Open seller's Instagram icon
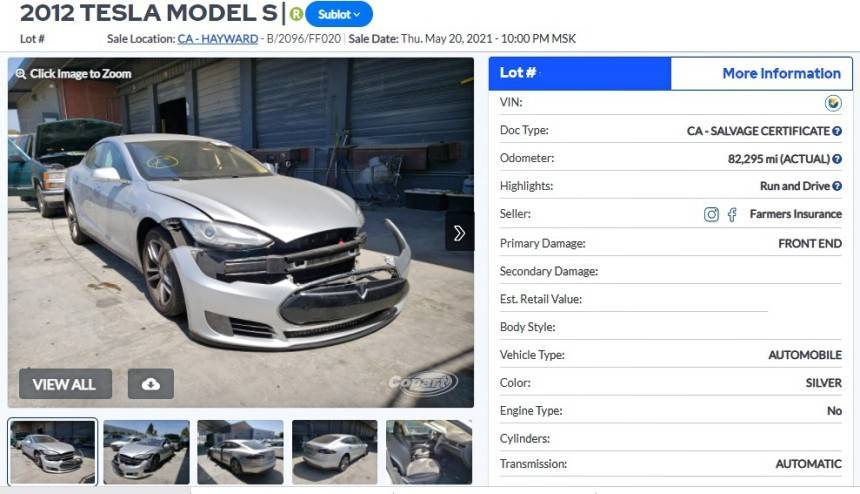Viewport: 860px width, 494px height. tap(711, 214)
